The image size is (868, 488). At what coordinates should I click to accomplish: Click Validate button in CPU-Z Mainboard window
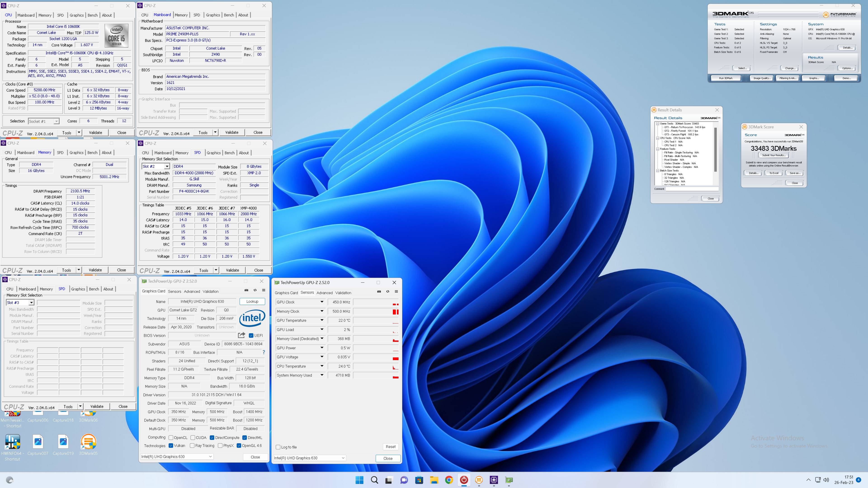coord(232,132)
